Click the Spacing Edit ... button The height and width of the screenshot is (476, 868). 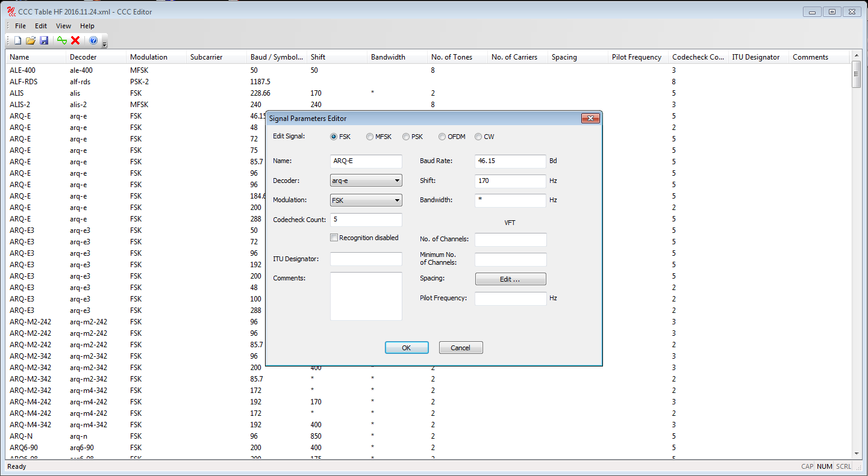(511, 279)
